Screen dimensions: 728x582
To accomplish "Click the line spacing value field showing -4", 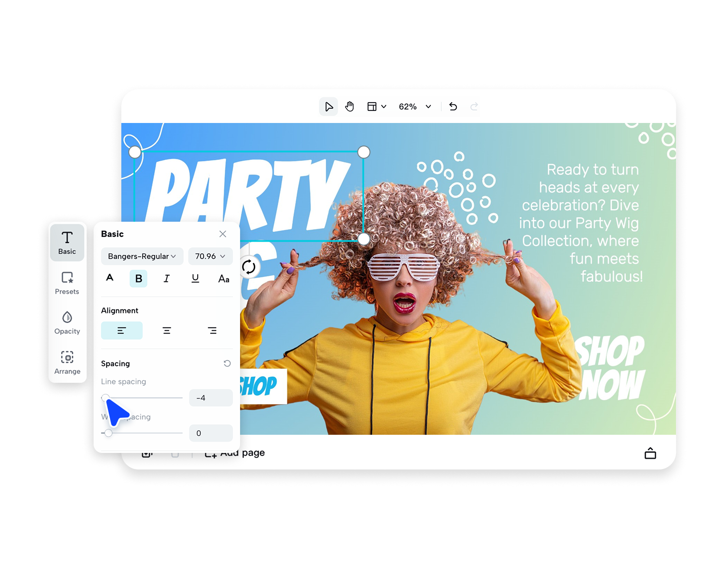I will pyautogui.click(x=211, y=398).
